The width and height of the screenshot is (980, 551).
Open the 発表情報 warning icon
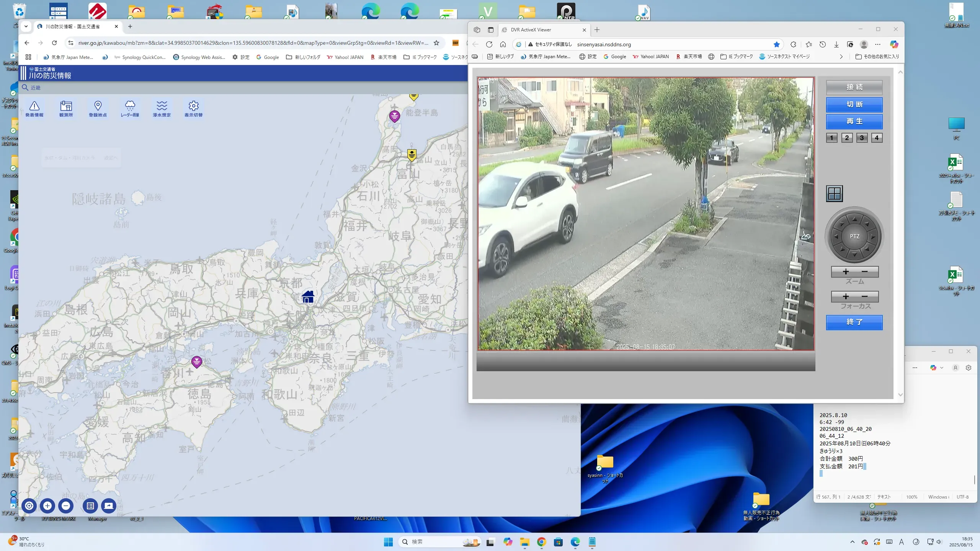[x=34, y=108]
